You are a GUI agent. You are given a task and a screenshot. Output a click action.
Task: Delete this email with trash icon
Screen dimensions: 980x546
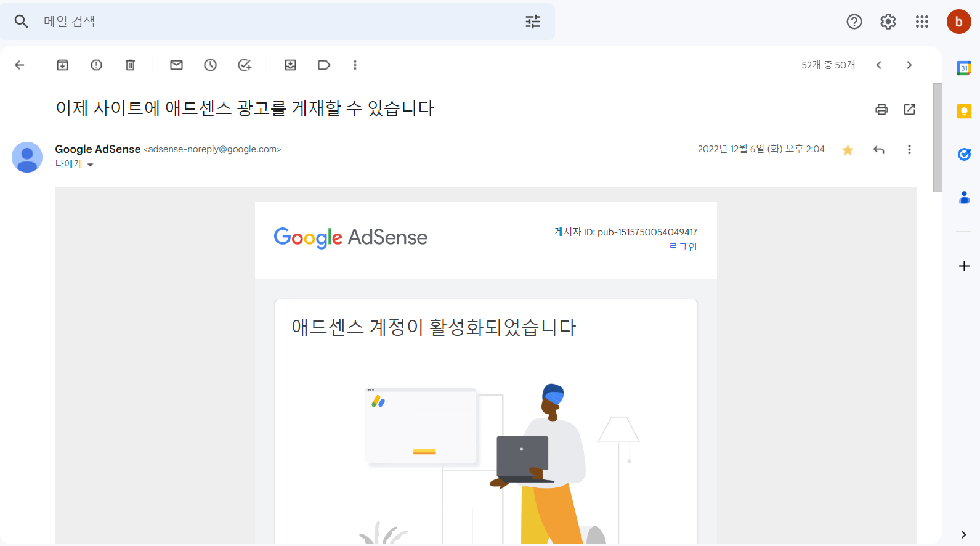pos(131,65)
